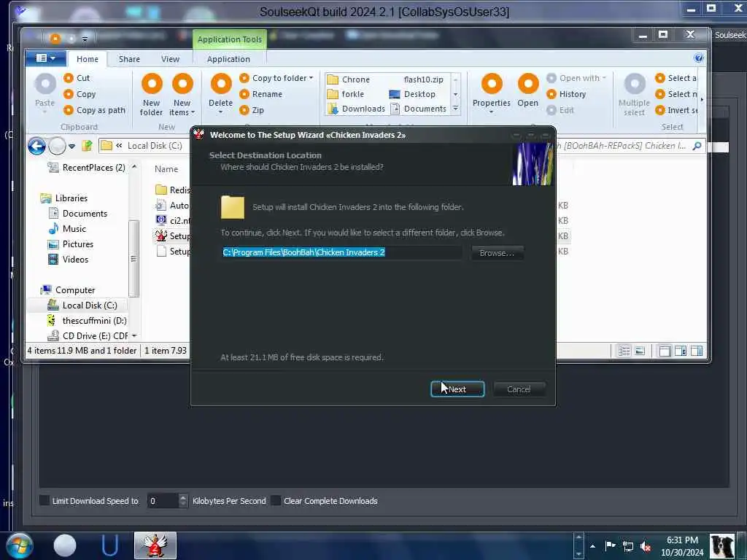The width and height of the screenshot is (747, 560).
Task: Select Libraries in the navigation pane
Action: (64, 198)
